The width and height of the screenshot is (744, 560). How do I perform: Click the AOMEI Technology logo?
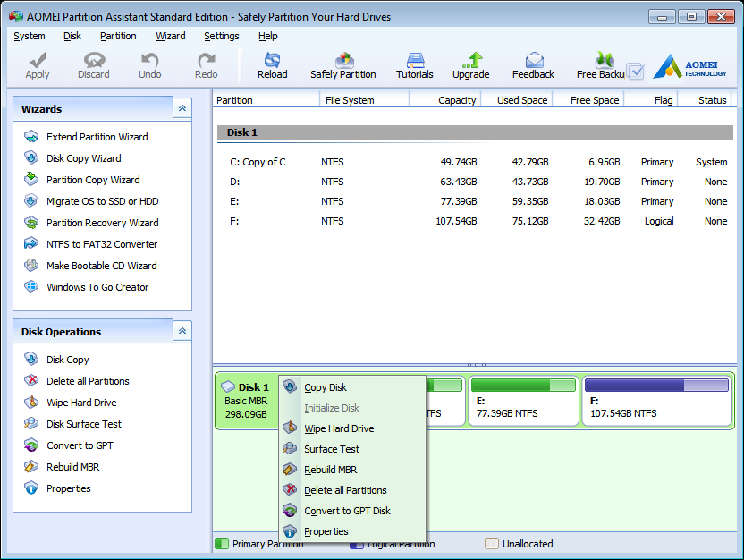click(x=689, y=66)
